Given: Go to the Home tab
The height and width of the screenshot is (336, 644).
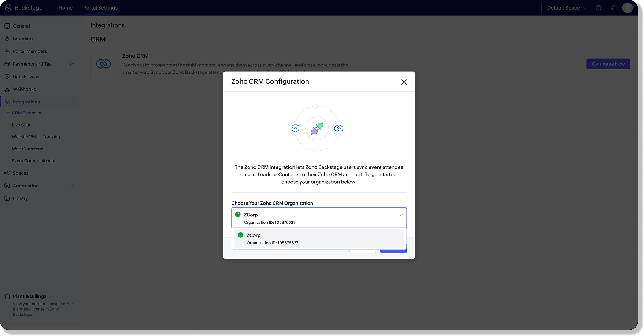Looking at the screenshot, I should tap(66, 8).
